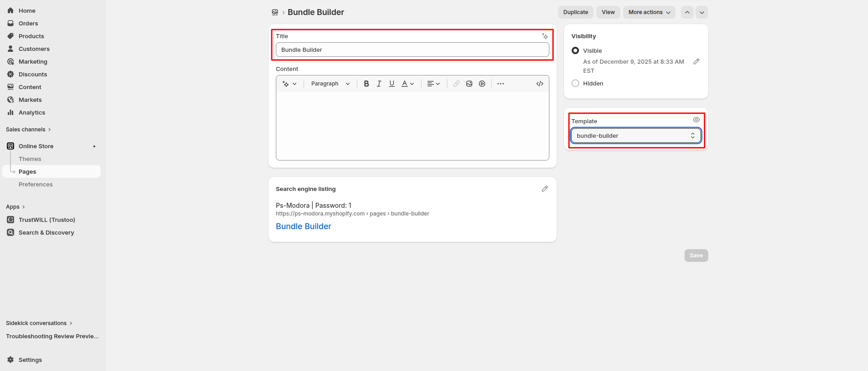The width and height of the screenshot is (868, 371).
Task: Click the Home icon in sidebar
Action: (10, 10)
